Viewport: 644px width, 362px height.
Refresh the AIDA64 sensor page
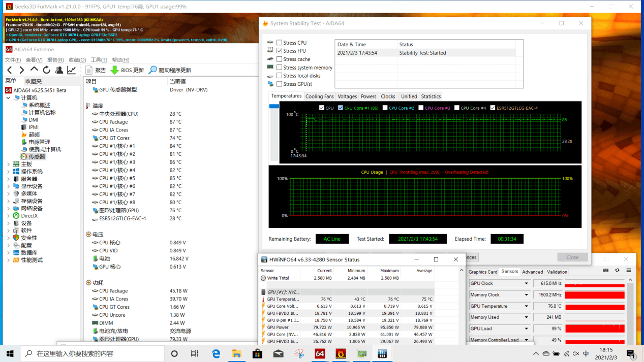tap(46, 70)
